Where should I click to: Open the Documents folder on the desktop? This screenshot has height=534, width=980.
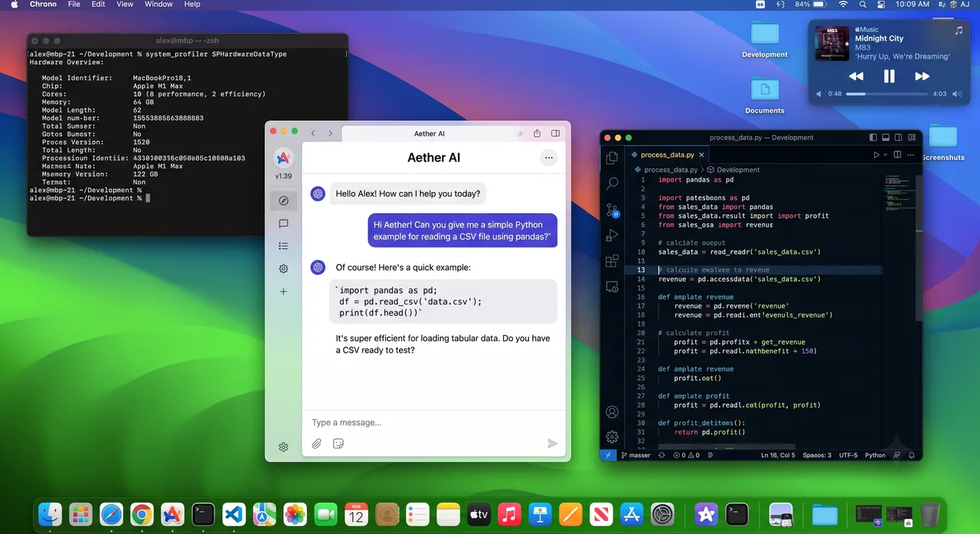764,95
